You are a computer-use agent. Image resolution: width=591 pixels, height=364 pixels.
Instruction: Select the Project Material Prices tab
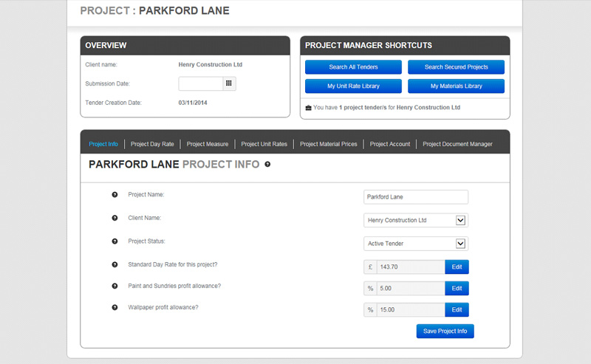point(328,144)
